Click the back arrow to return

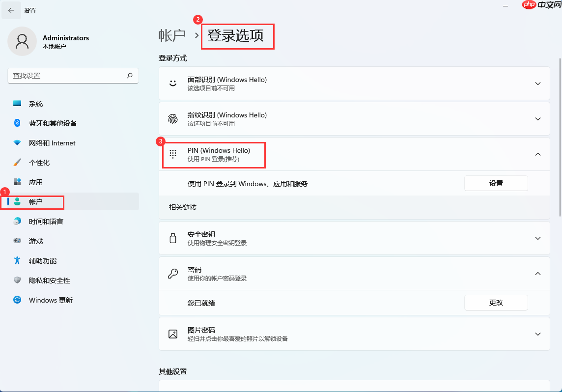click(11, 10)
